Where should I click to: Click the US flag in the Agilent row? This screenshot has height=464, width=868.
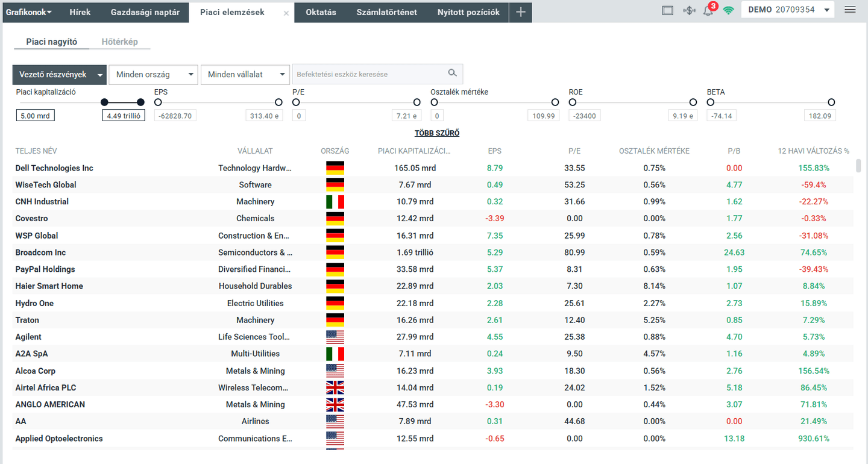point(335,337)
